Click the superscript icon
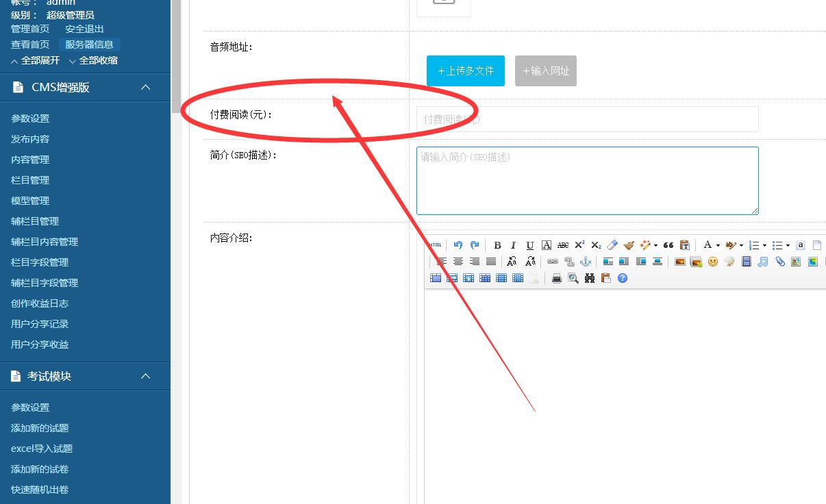This screenshot has width=826, height=504. [x=579, y=245]
